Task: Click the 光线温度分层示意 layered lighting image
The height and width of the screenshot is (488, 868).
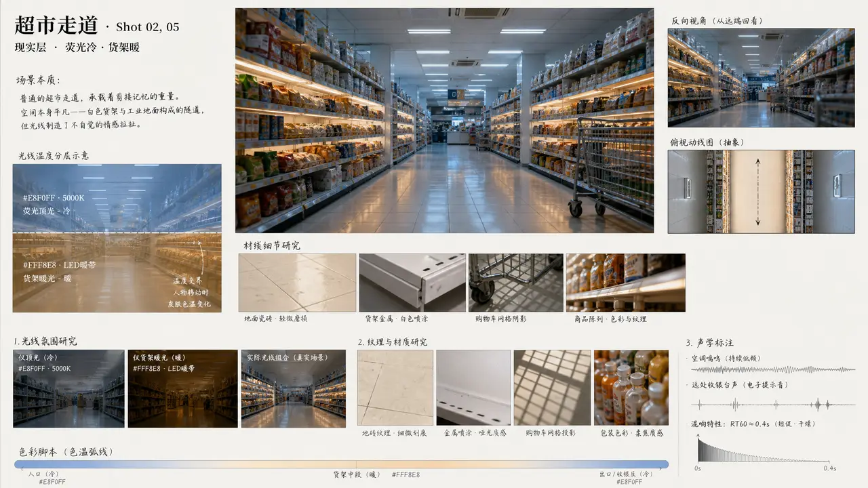Action: point(117,238)
